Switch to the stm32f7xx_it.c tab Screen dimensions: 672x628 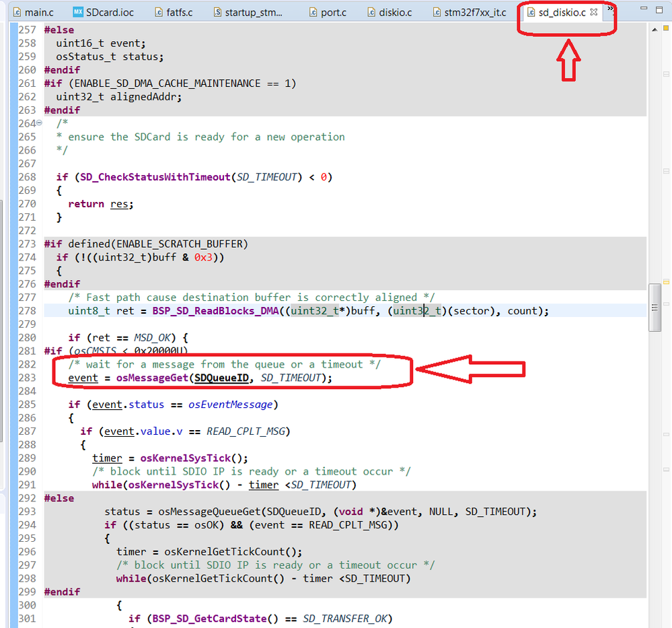pos(470,12)
